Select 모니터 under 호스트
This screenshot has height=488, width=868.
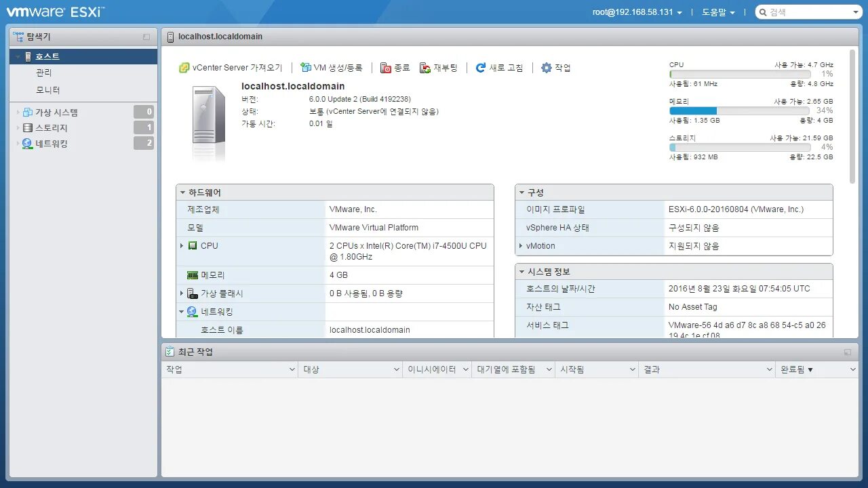(48, 90)
